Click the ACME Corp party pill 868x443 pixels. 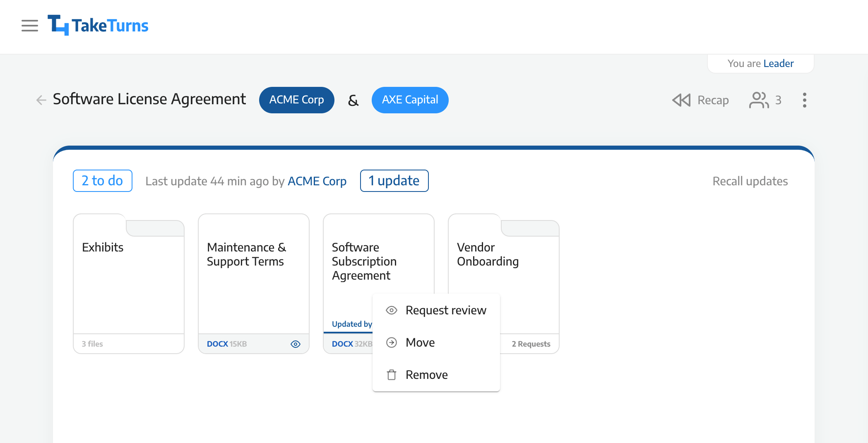(296, 100)
